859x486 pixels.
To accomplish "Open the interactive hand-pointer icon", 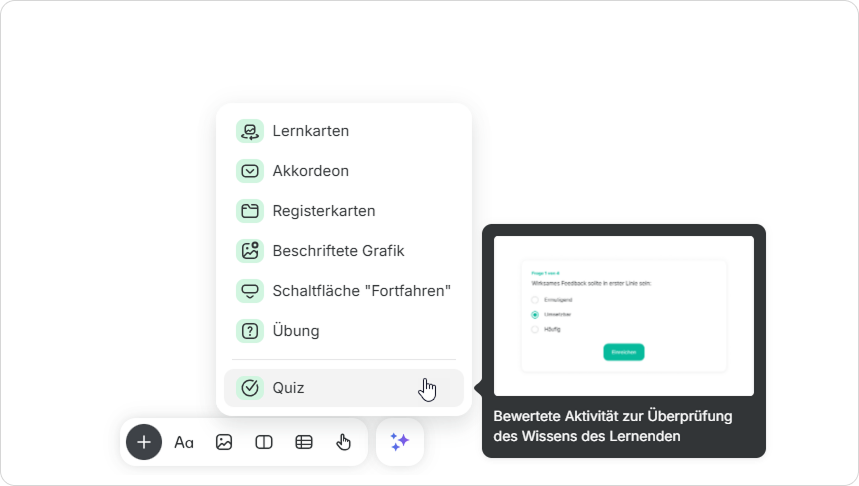I will pyautogui.click(x=343, y=442).
